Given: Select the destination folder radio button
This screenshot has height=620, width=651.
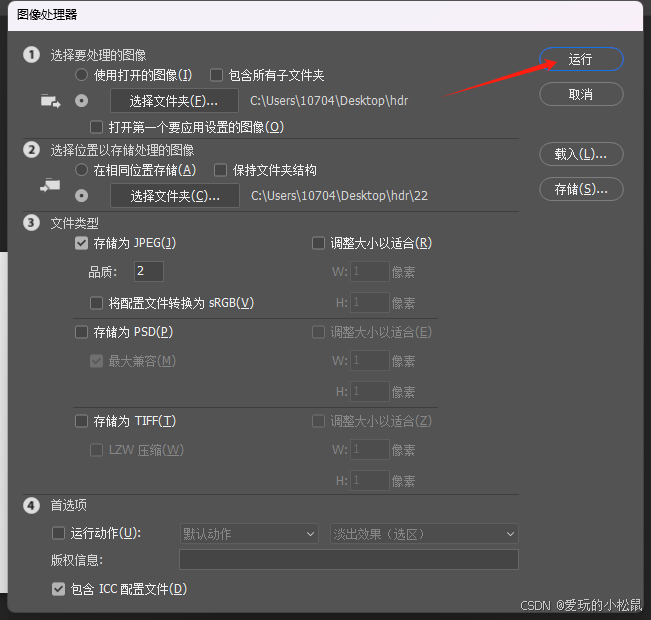Looking at the screenshot, I should point(81,196).
